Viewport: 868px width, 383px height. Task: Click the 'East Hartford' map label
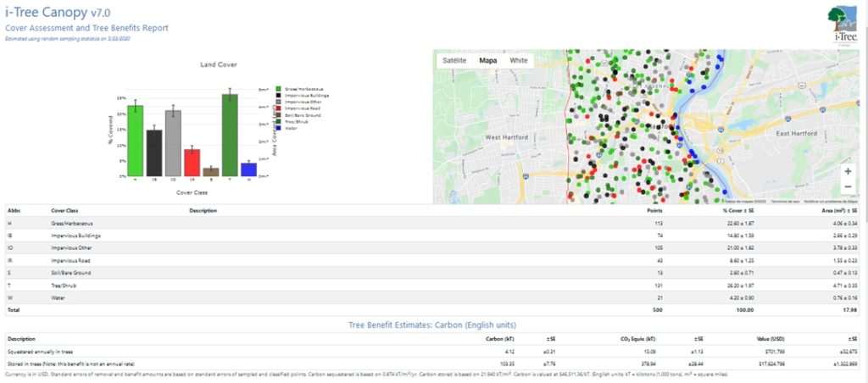tap(796, 133)
